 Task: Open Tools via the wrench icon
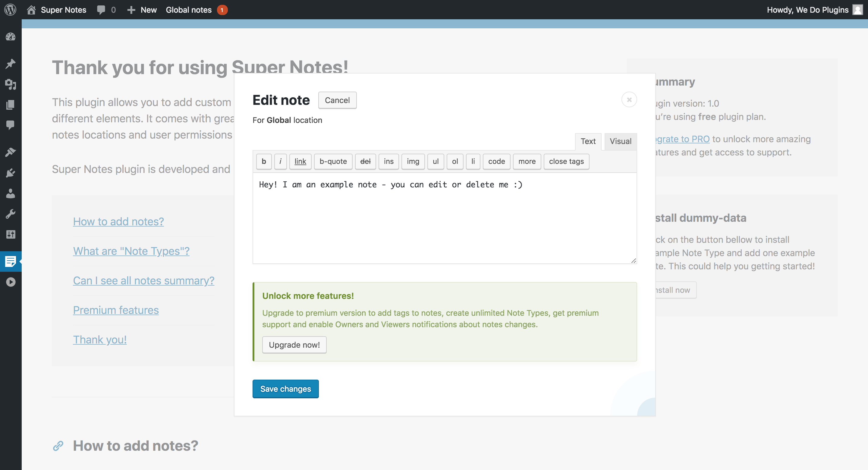[x=11, y=214]
